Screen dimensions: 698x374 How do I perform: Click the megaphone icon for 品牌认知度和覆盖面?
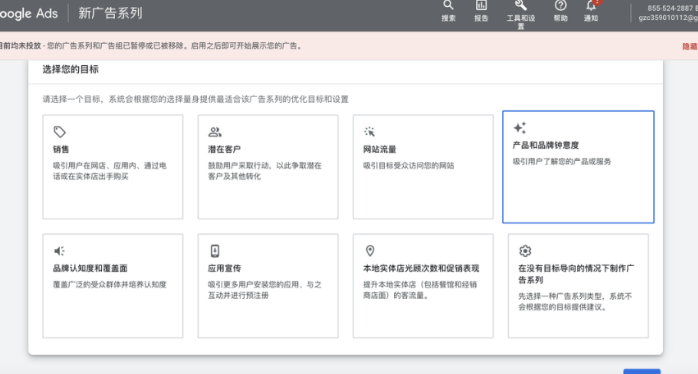(59, 251)
